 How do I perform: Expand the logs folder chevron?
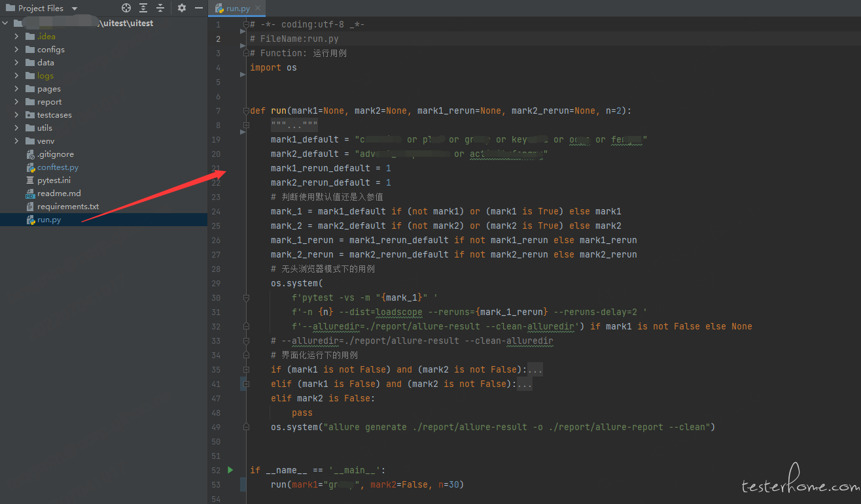(17, 76)
